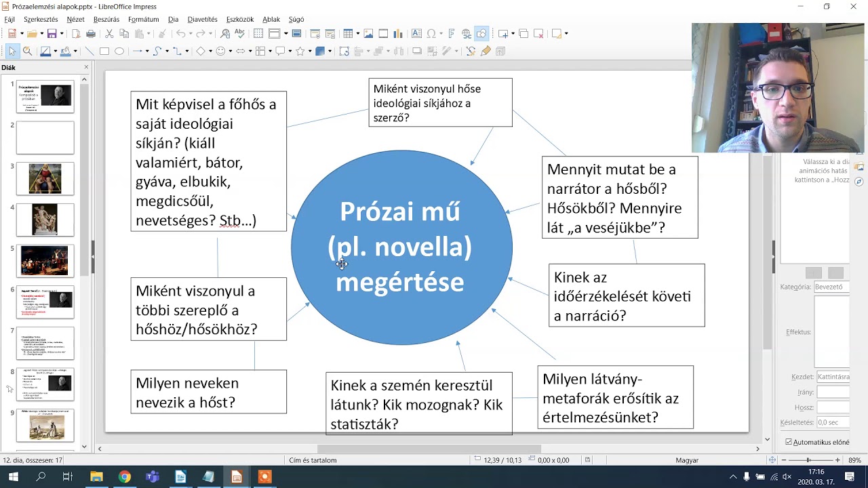Click the Save document icon
The width and height of the screenshot is (868, 488).
[52, 34]
